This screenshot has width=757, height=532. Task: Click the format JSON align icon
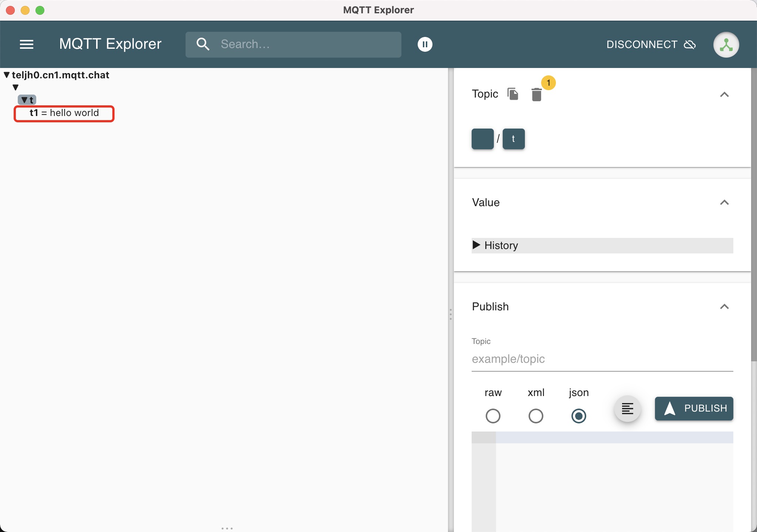pyautogui.click(x=627, y=409)
